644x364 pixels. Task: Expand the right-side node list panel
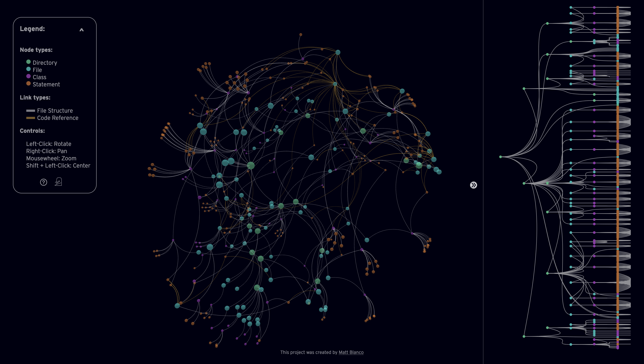point(474,185)
